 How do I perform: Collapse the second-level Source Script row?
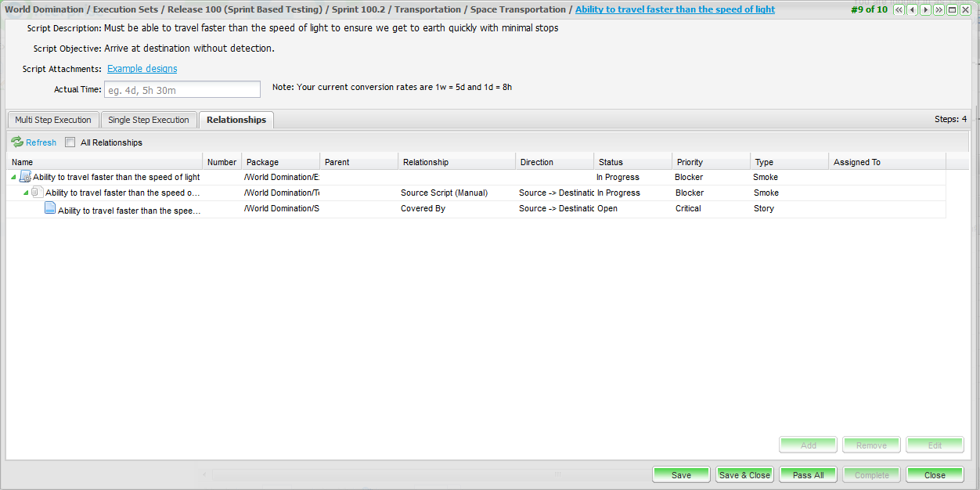[26, 193]
